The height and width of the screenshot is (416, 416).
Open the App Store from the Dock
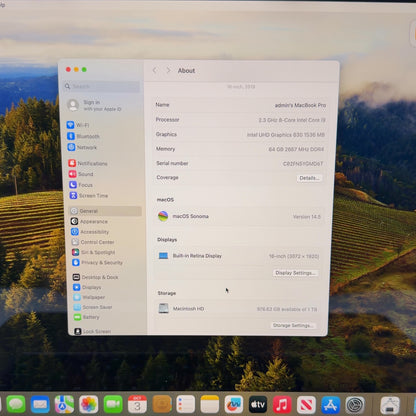[x=331, y=404]
